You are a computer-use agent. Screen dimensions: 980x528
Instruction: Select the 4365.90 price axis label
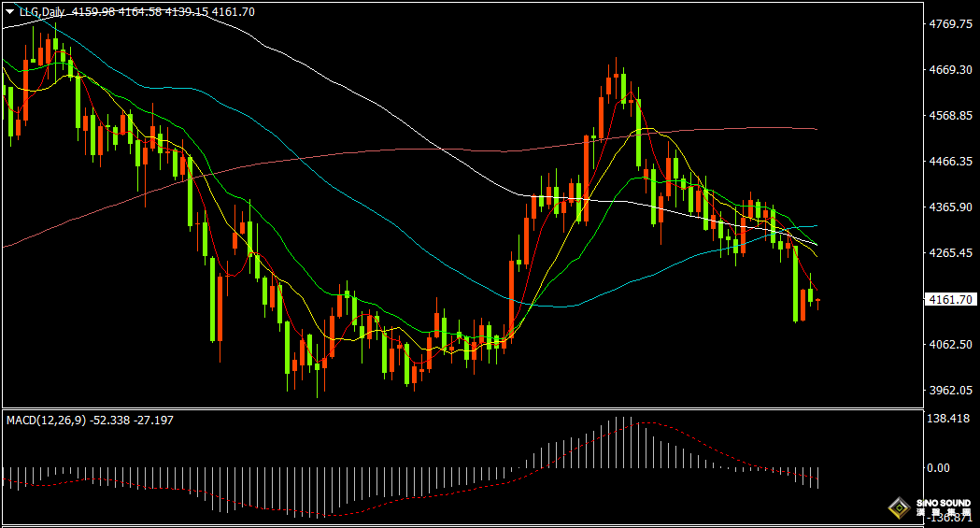coord(951,207)
